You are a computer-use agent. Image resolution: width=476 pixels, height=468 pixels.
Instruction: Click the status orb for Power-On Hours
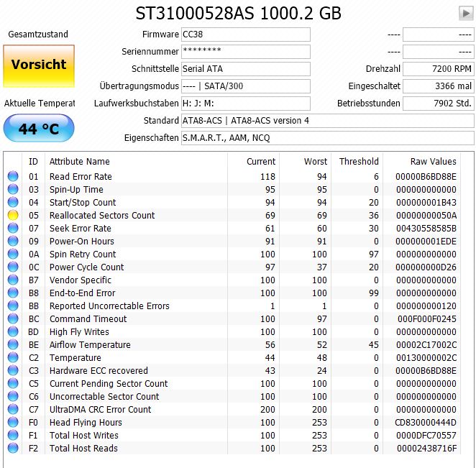click(13, 241)
